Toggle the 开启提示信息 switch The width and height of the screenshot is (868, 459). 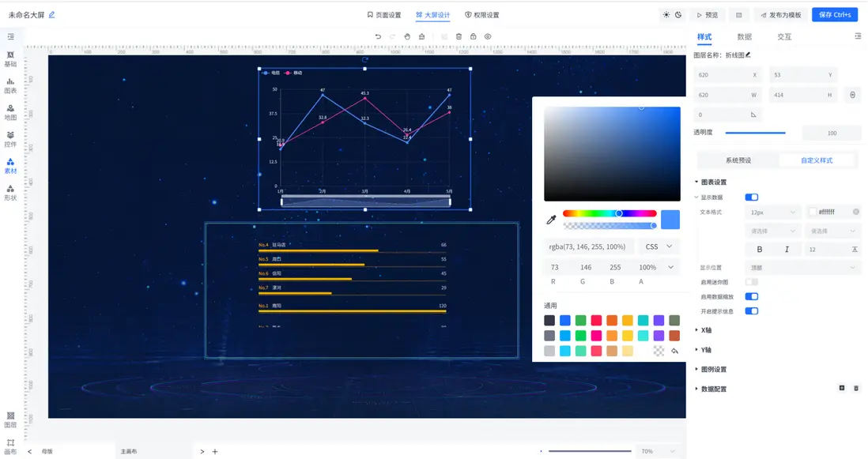point(751,310)
